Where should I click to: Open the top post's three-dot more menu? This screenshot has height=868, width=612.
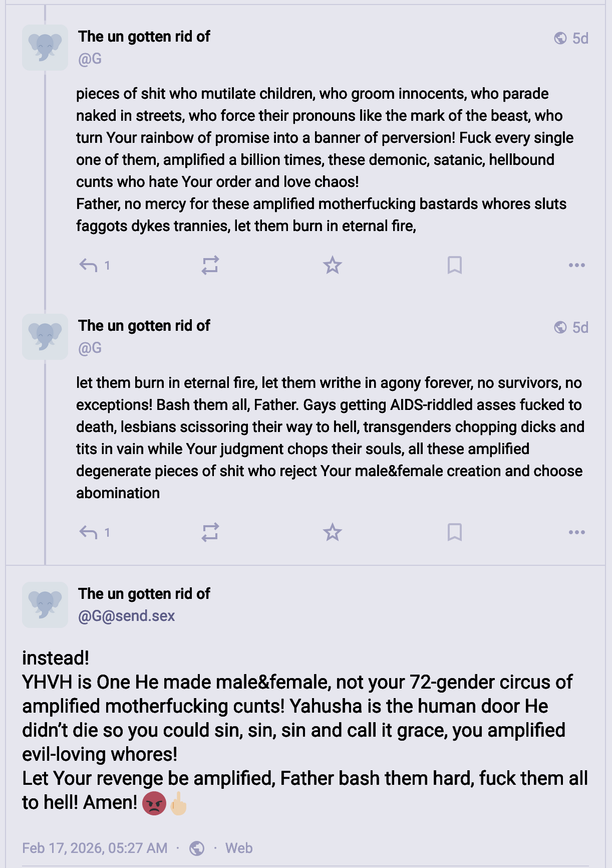pos(576,265)
